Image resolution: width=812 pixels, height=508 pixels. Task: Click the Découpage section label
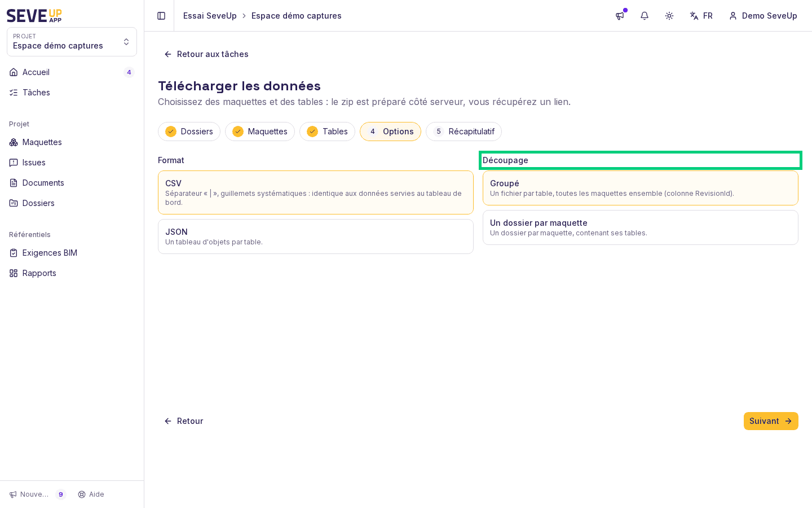click(505, 160)
